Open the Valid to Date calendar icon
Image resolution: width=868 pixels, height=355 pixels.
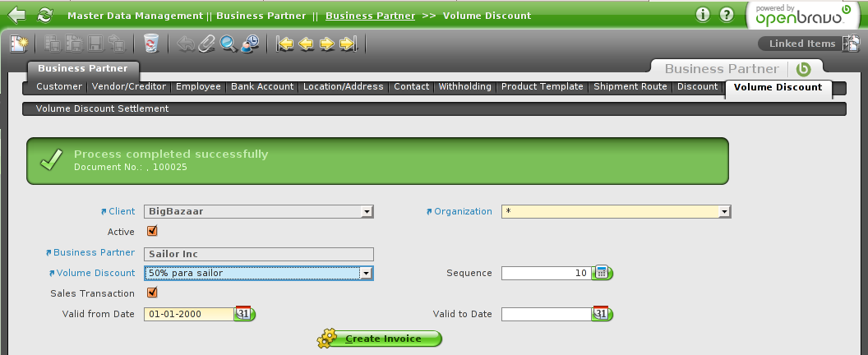602,313
